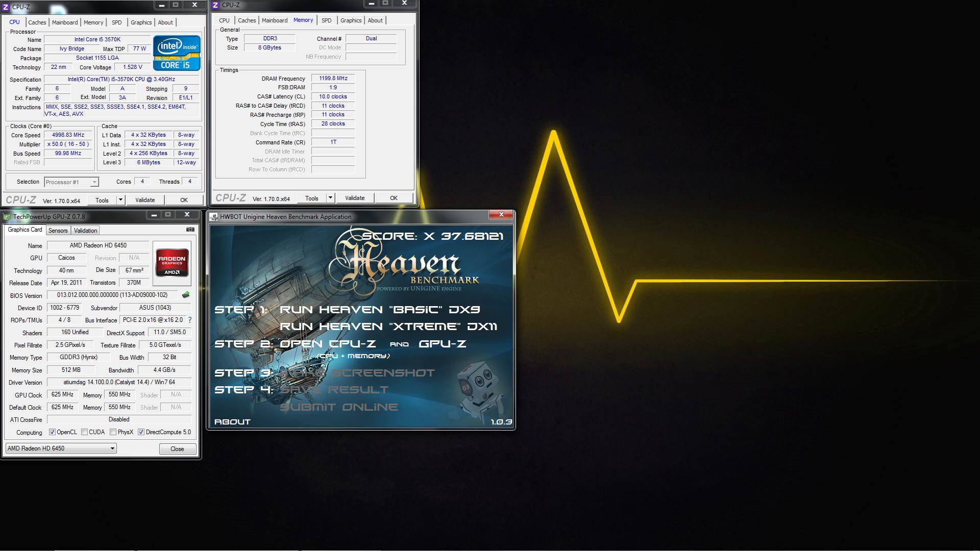
Task: Click Validate button in CPU-Z CPU window
Action: (x=145, y=200)
